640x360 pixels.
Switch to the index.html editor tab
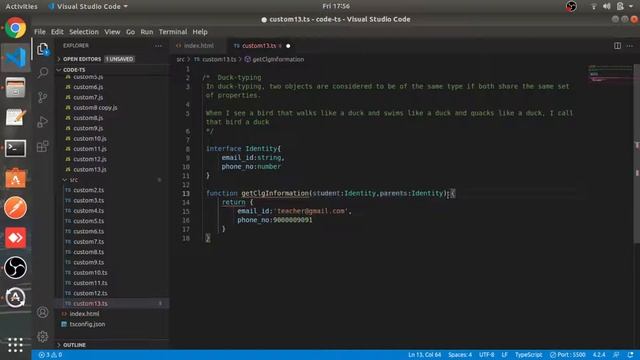point(199,46)
